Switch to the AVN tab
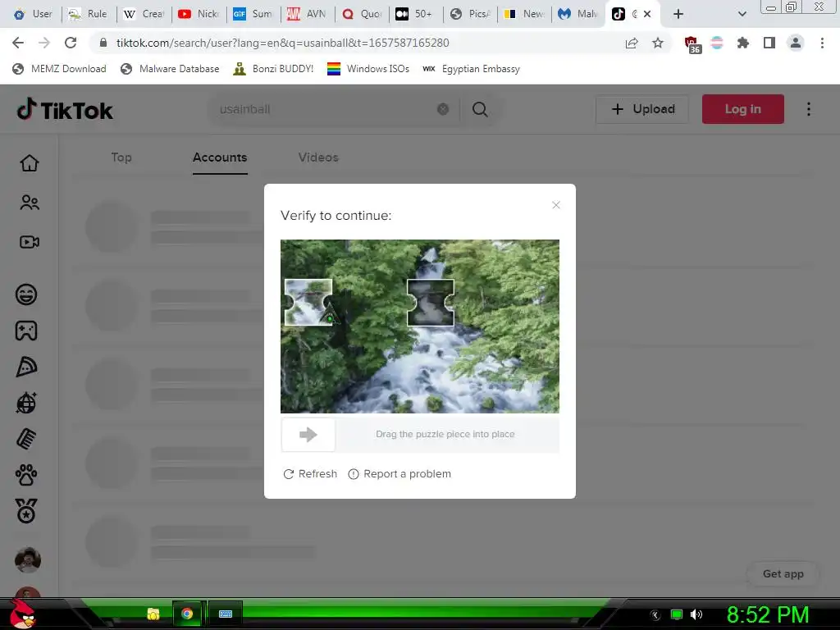This screenshot has width=840, height=630. pyautogui.click(x=307, y=14)
